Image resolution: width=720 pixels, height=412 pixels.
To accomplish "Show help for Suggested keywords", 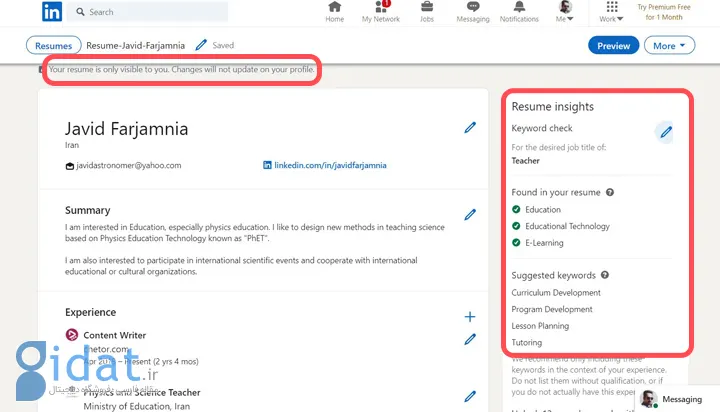I will click(x=605, y=275).
